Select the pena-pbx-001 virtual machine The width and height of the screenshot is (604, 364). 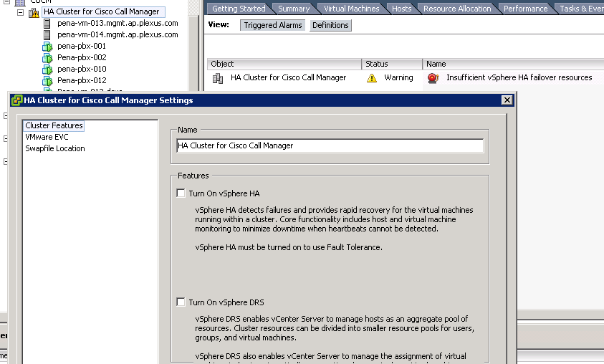pos(82,47)
